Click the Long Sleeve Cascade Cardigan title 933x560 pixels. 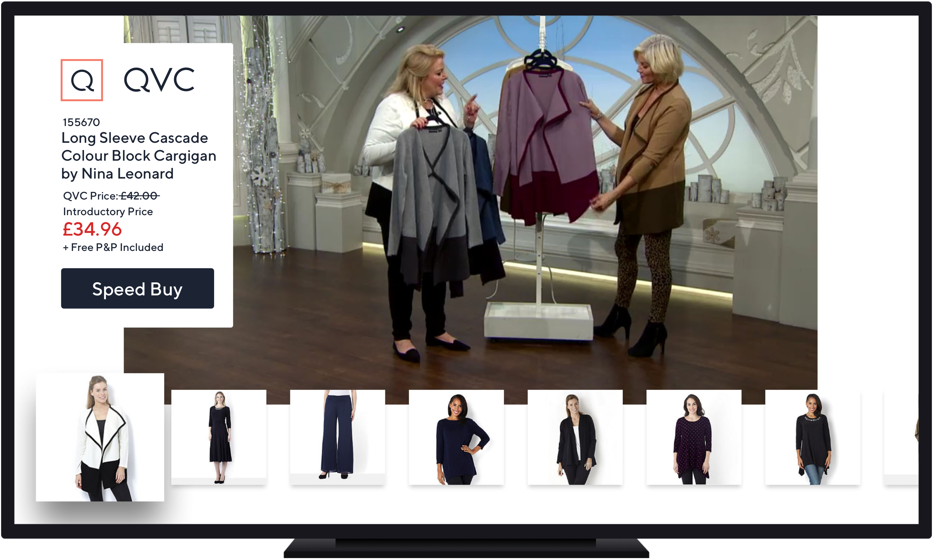point(139,156)
